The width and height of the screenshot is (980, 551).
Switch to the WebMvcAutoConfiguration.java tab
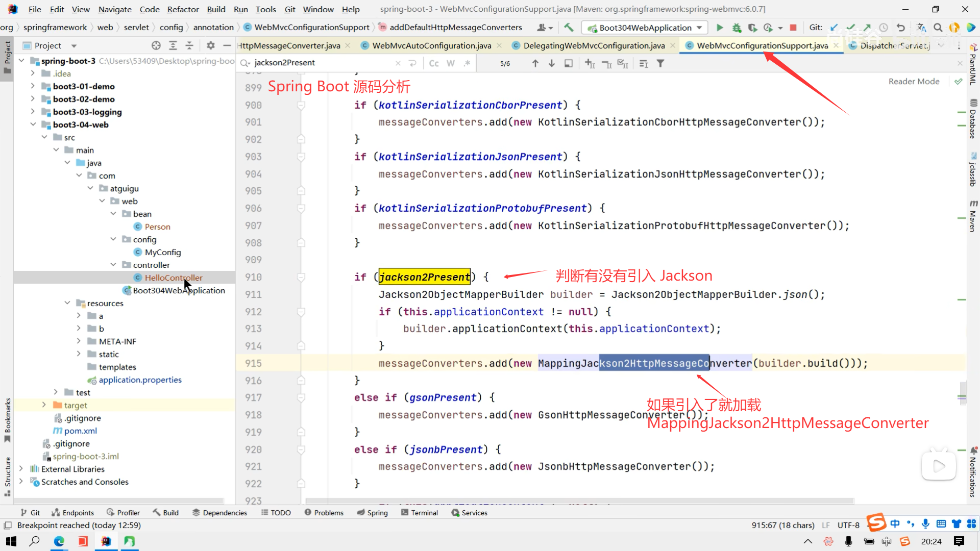431,45
